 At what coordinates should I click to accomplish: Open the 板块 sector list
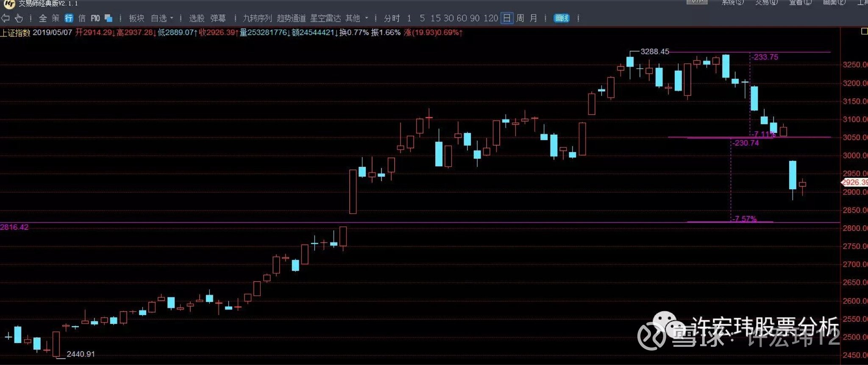(136, 18)
